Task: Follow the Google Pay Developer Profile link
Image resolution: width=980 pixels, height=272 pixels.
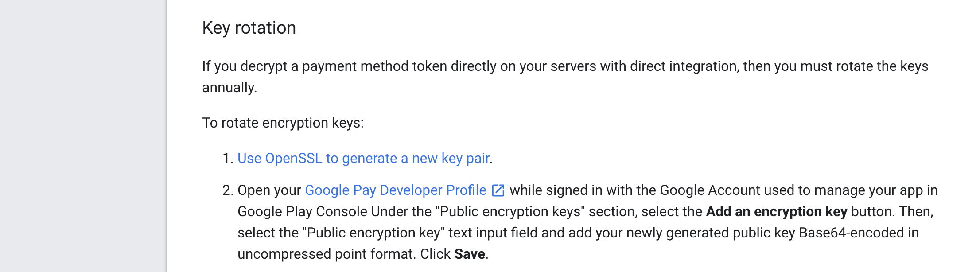Action: point(396,190)
